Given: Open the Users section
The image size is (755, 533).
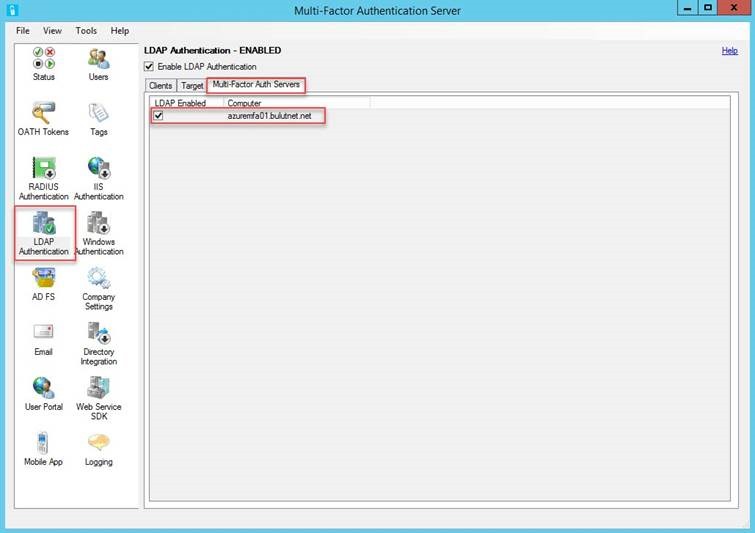Looking at the screenshot, I should pyautogui.click(x=98, y=64).
